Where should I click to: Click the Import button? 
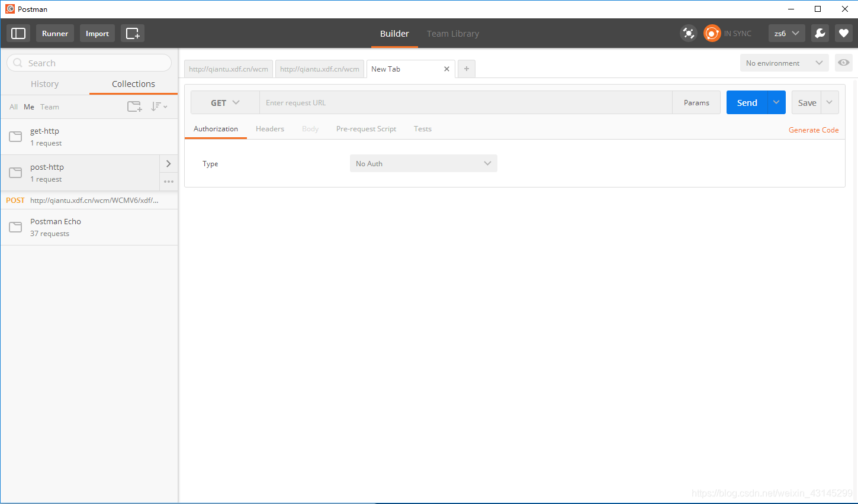pos(97,33)
